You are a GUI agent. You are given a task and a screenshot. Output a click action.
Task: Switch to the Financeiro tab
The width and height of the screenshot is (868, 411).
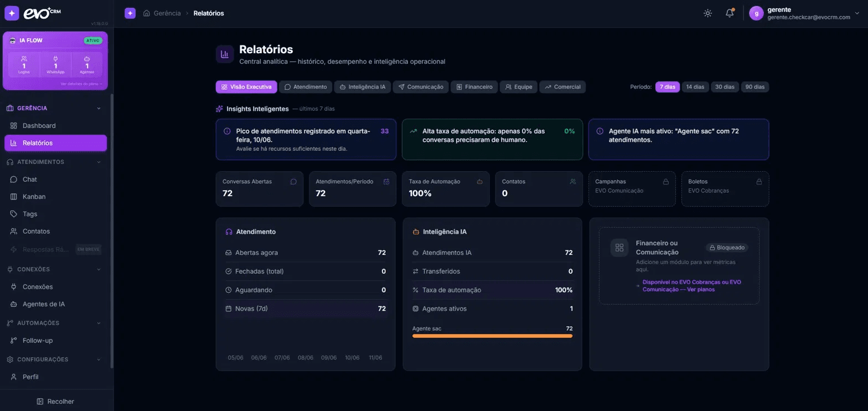tap(474, 87)
